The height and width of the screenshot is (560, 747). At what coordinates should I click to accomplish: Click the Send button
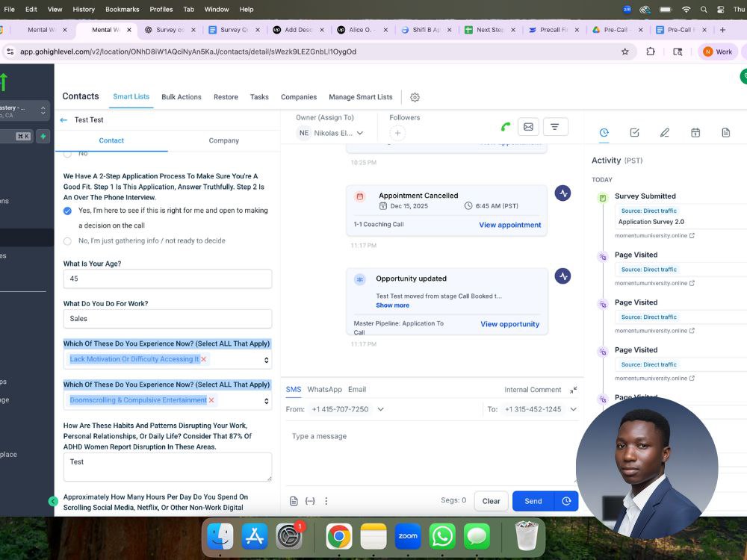point(533,501)
